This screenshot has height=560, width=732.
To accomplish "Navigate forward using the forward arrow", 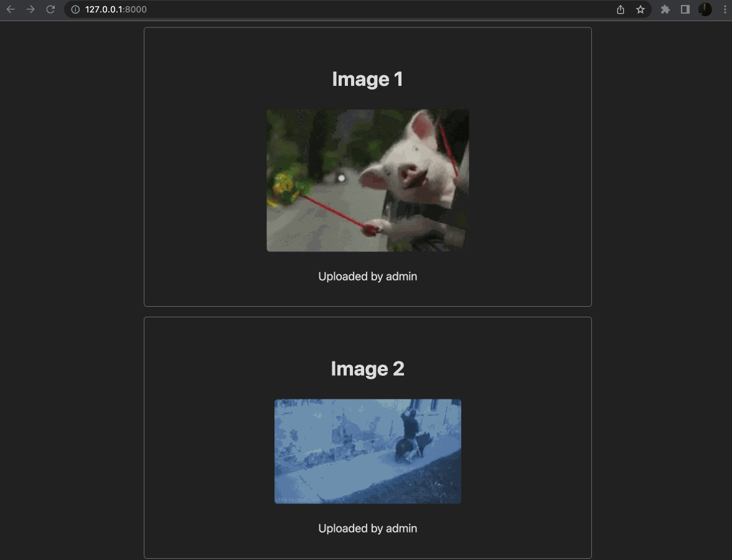I will tap(30, 9).
